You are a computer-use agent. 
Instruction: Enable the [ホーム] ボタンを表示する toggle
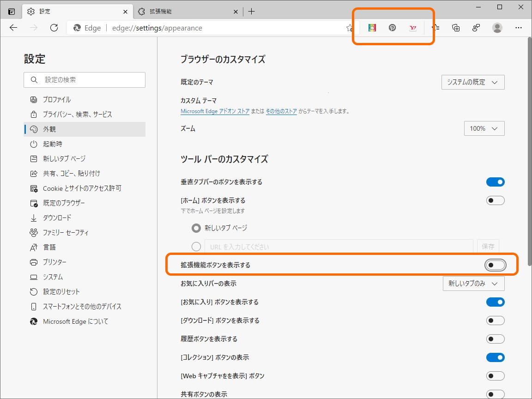point(495,200)
